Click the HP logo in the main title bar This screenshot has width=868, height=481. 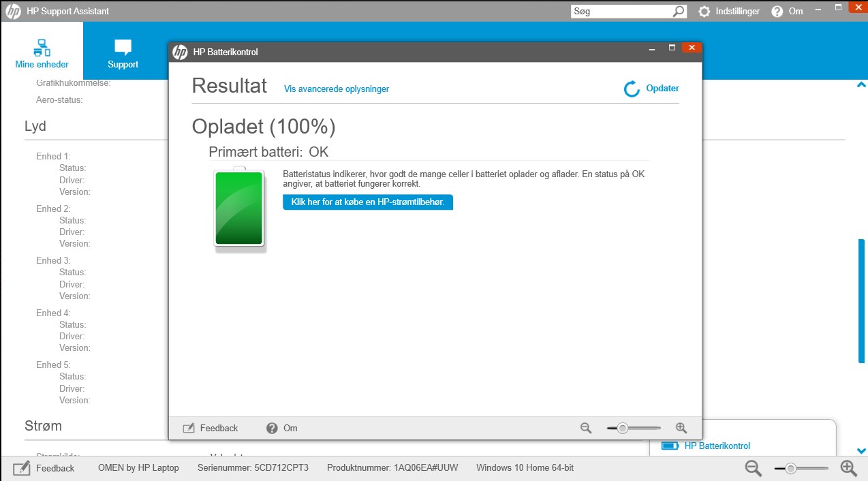[x=13, y=11]
